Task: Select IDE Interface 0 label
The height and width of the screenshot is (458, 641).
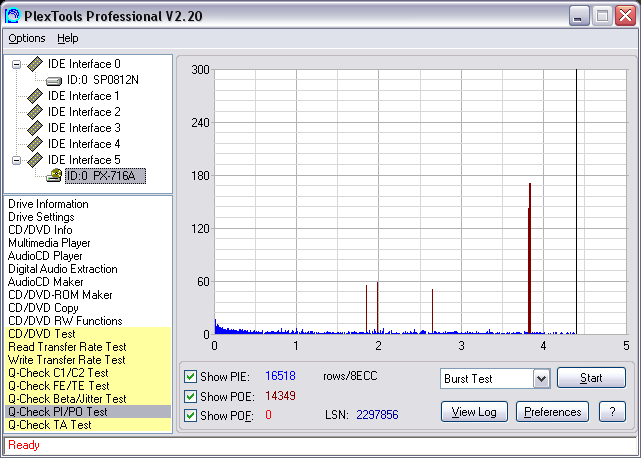Action: [84, 64]
